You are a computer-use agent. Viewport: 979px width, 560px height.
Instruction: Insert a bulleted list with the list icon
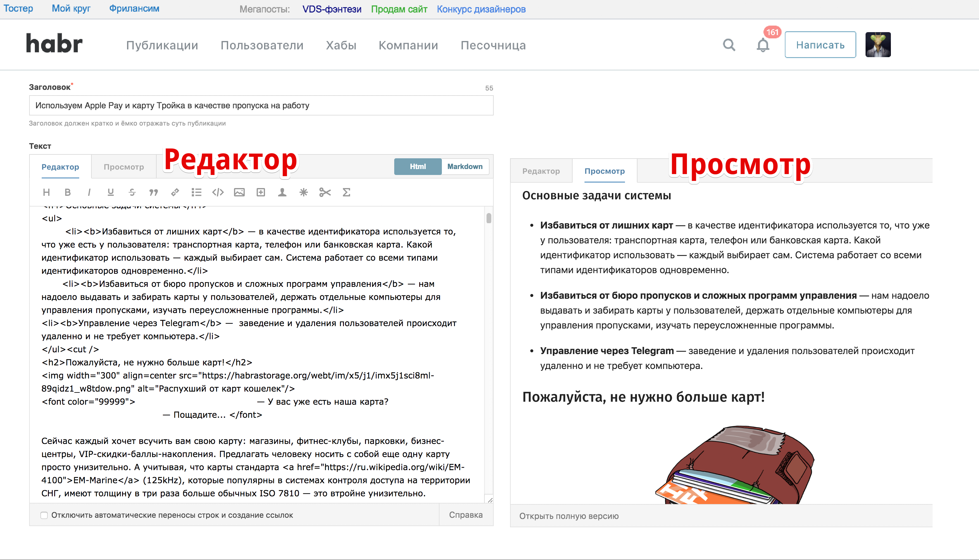pyautogui.click(x=197, y=192)
